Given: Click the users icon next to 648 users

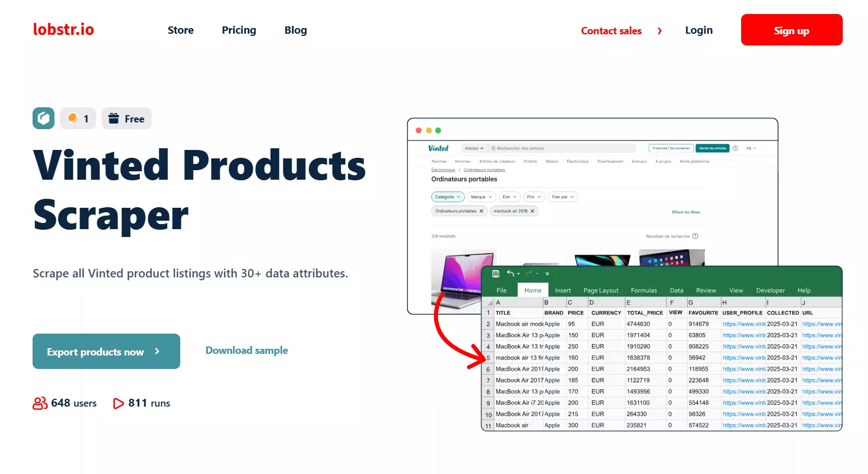Looking at the screenshot, I should pyautogui.click(x=40, y=403).
